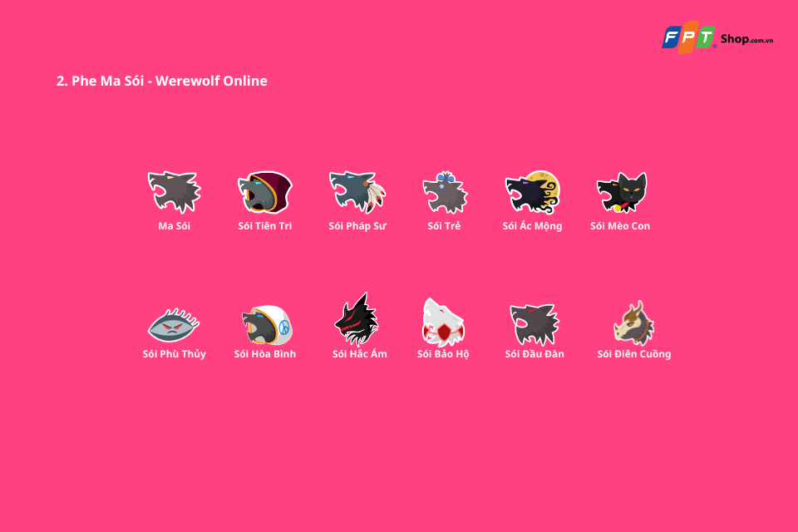This screenshot has width=798, height=532.
Task: Select the Sói Mèo Con black cat icon
Action: [622, 192]
